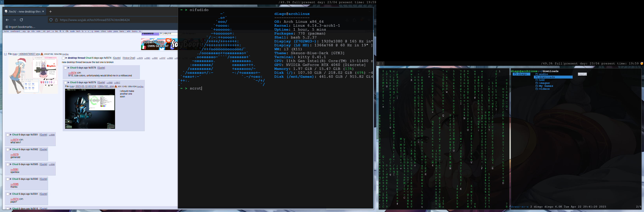Download the 2023-03-12 png via download icon

(116, 86)
